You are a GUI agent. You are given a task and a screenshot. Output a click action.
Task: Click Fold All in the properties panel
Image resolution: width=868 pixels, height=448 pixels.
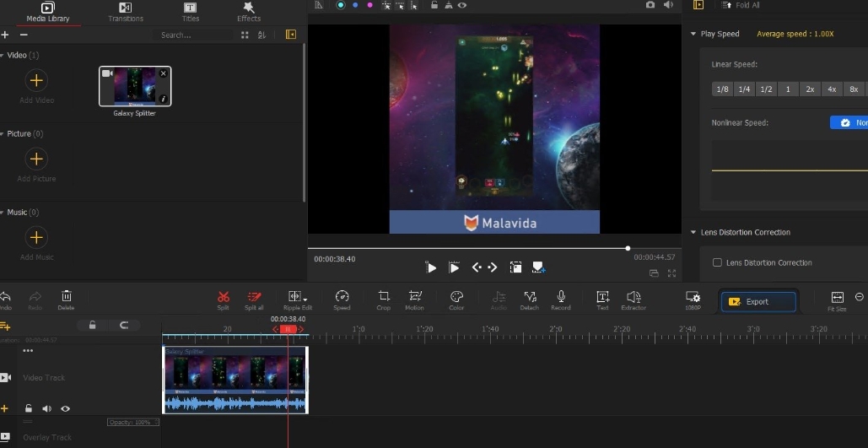(741, 5)
